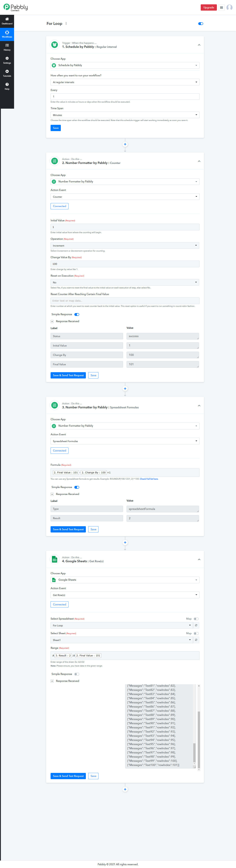Collapse Response Received in Spreadsheet Formulas step
Screen dimensions: 236x868
tap(52, 494)
